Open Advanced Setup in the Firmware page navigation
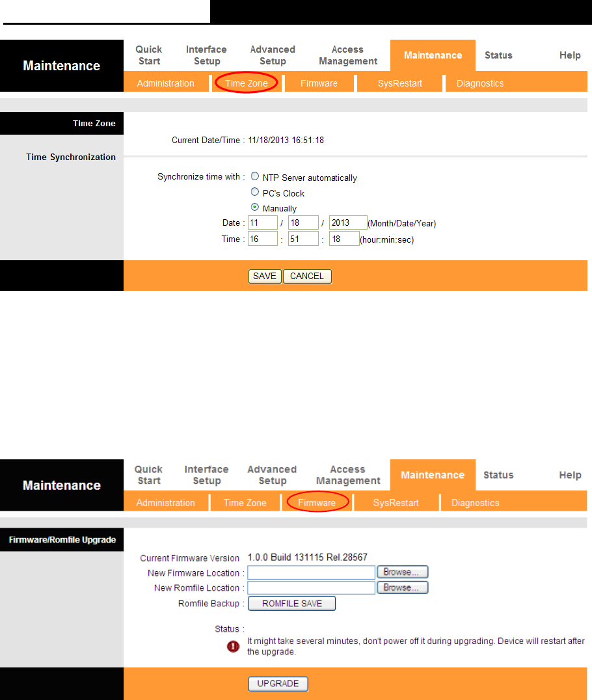This screenshot has width=592, height=700. pos(273,475)
